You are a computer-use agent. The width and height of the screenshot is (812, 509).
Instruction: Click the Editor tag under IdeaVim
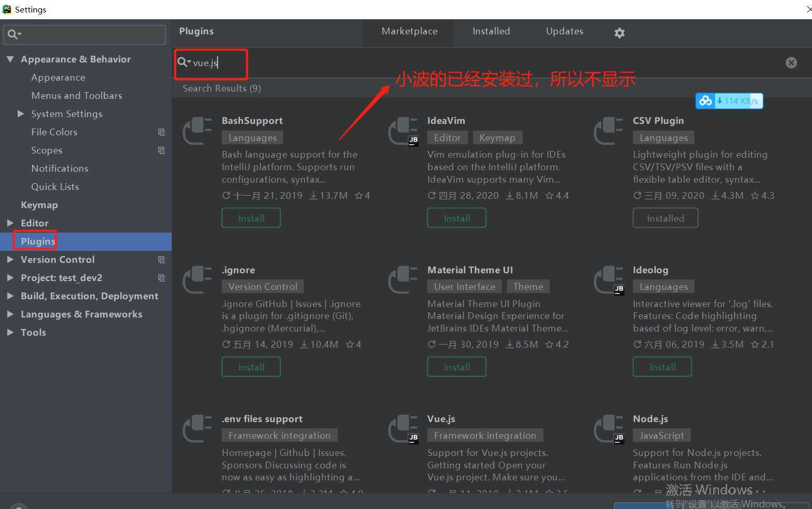click(447, 138)
